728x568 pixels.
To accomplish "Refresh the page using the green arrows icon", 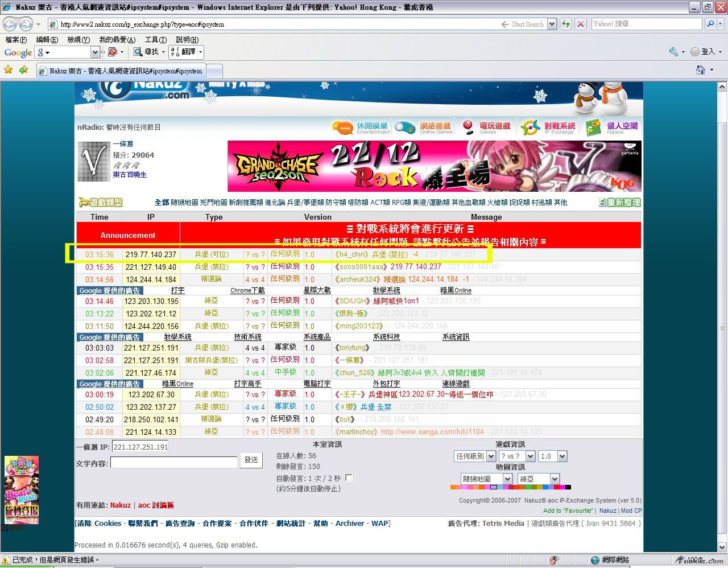I will (566, 24).
